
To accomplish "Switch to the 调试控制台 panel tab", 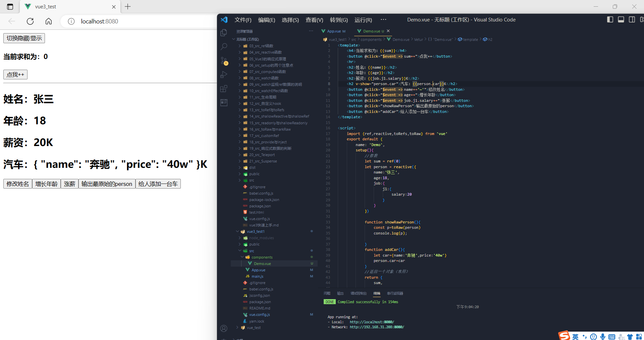I will click(x=359, y=293).
